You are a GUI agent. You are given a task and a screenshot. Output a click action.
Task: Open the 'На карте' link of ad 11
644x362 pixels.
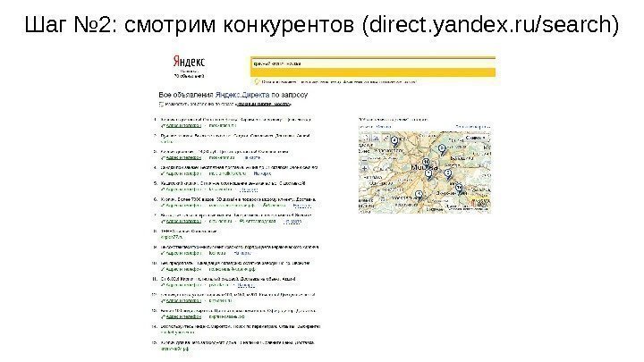pos(246,285)
